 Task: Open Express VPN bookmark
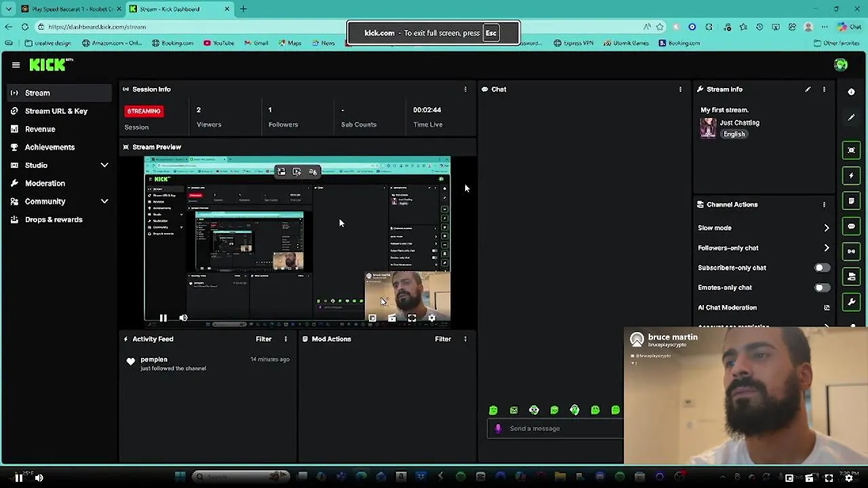click(574, 43)
